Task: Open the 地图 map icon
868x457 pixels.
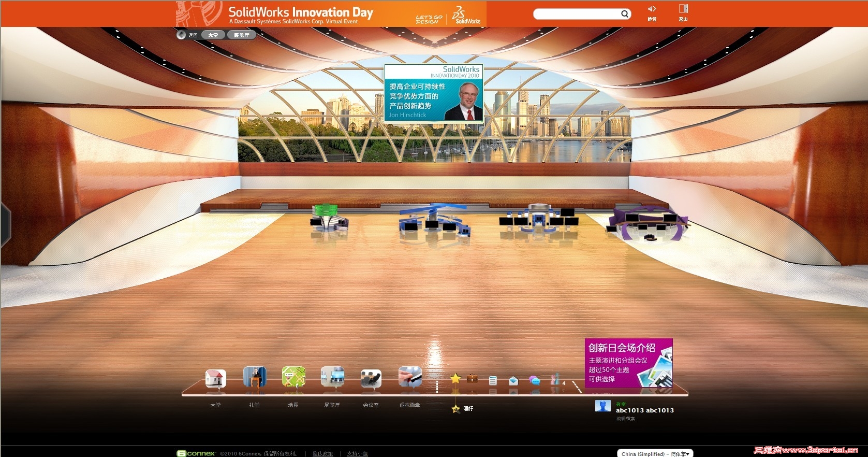Action: (293, 377)
